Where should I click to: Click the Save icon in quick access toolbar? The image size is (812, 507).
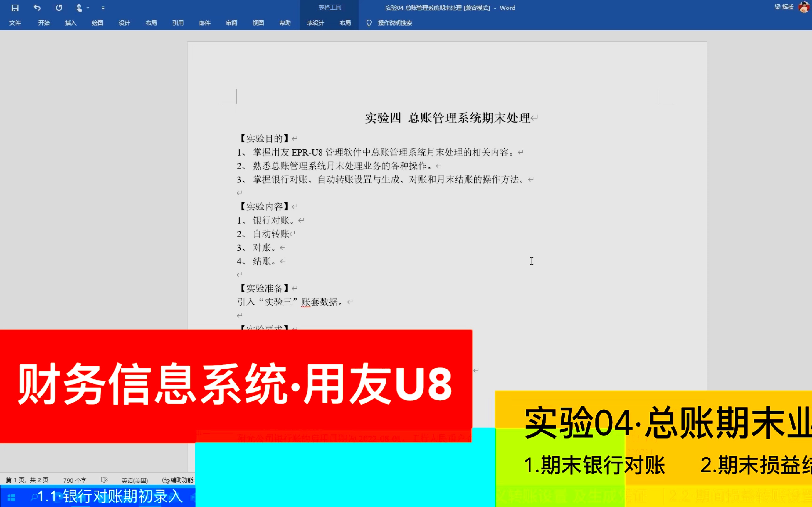15,8
